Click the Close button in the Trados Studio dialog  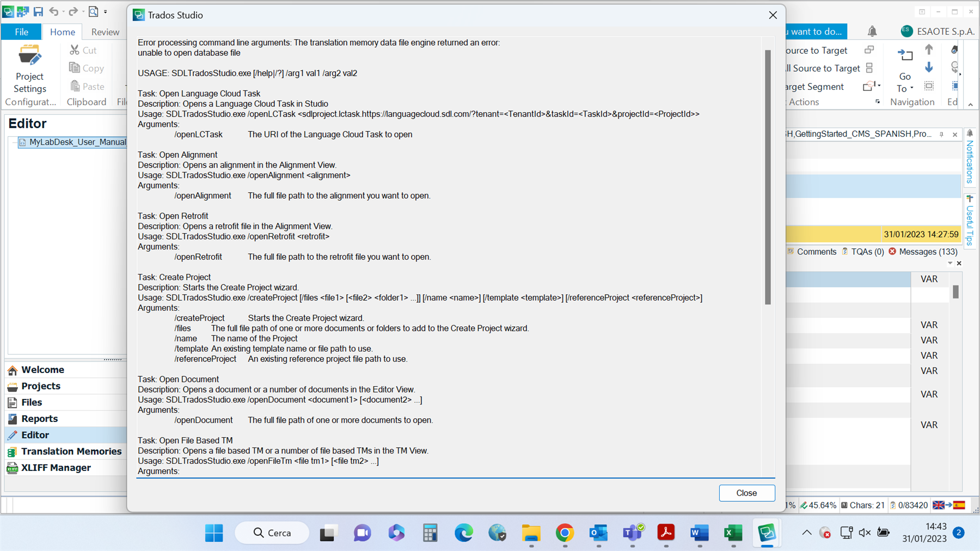tap(746, 493)
